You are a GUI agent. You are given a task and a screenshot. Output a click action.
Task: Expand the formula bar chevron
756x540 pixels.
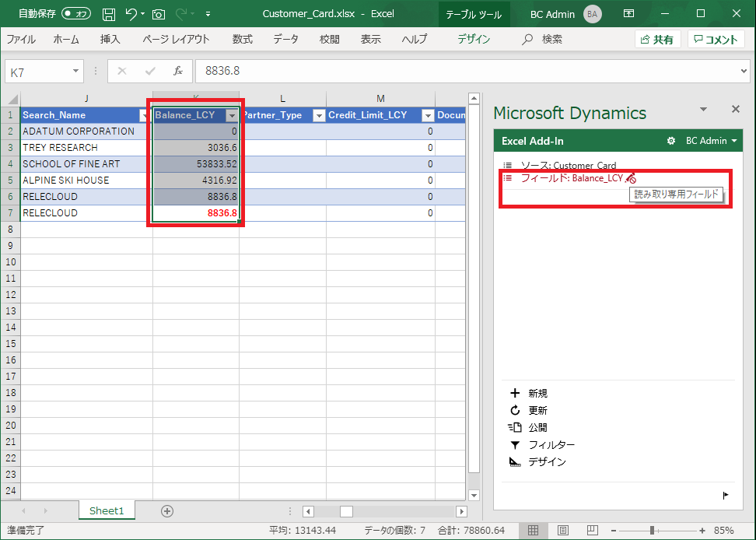[744, 71]
